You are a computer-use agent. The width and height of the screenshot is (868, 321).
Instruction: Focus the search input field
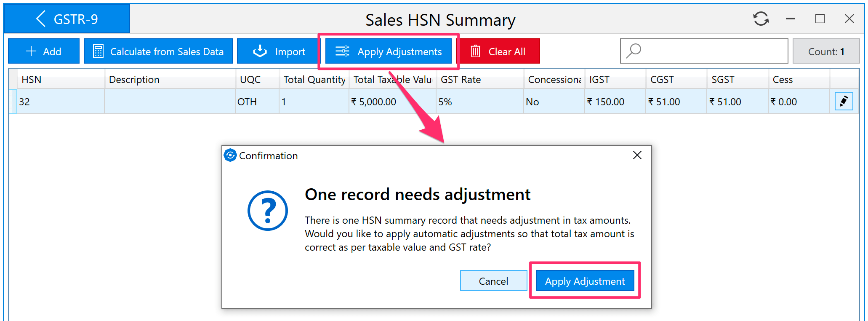pyautogui.click(x=711, y=51)
